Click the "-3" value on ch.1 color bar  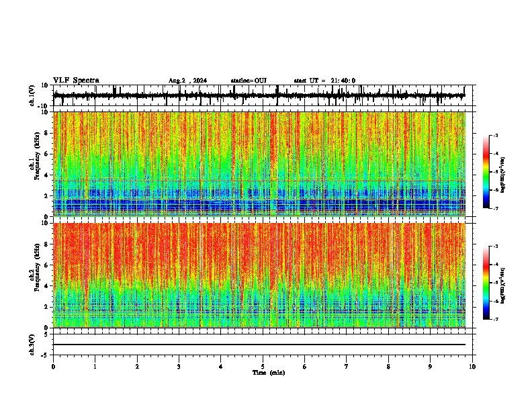tap(495, 135)
